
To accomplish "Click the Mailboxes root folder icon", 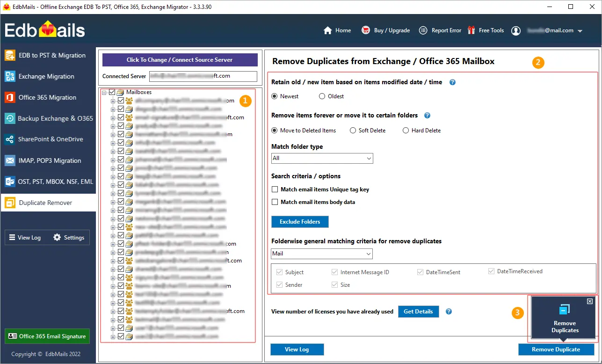I will [121, 92].
